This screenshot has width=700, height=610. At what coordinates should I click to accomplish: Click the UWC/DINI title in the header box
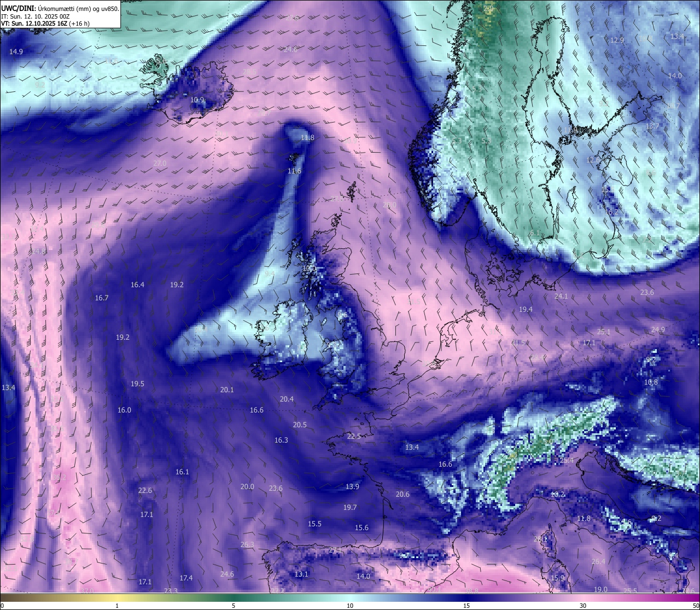(x=19, y=8)
